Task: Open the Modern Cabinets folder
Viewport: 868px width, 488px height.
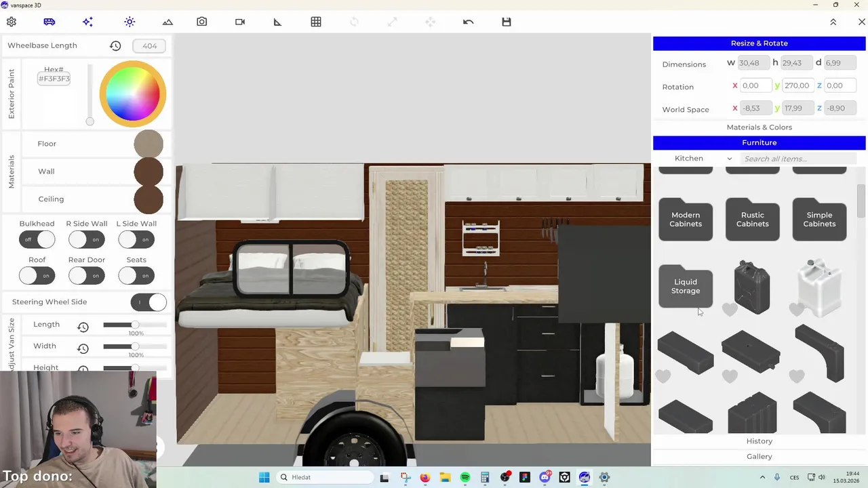Action: click(x=686, y=220)
